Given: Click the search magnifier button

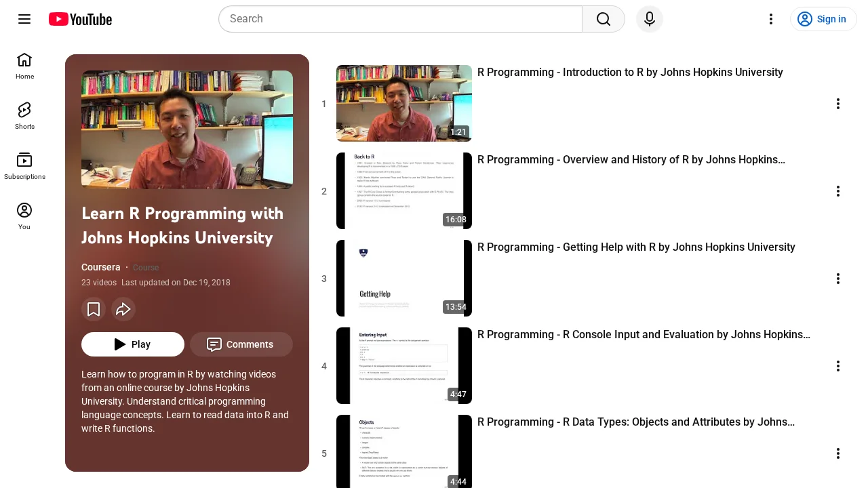Looking at the screenshot, I should (604, 19).
